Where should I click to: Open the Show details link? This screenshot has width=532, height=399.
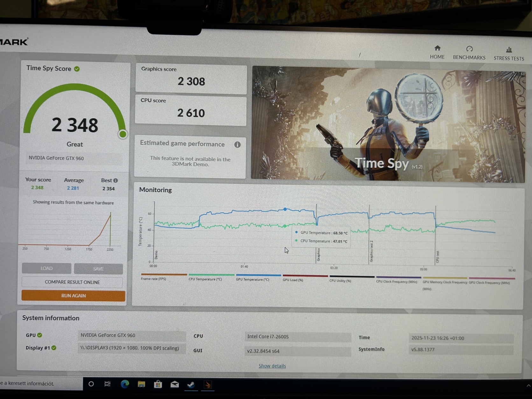click(x=272, y=366)
